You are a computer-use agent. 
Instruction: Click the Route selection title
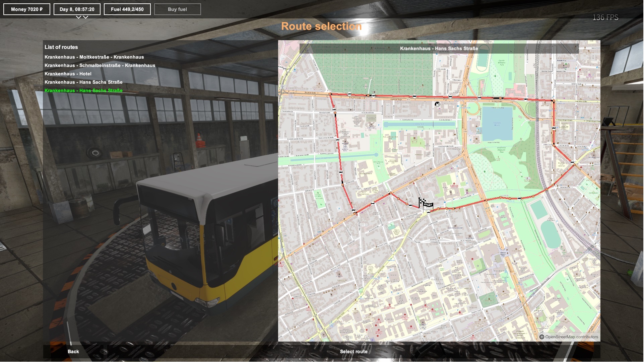[322, 26]
